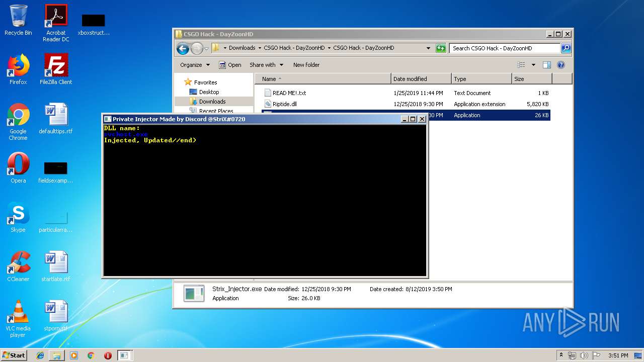Image resolution: width=644 pixels, height=362 pixels.
Task: Click the console window taskbar button
Action: (124, 355)
